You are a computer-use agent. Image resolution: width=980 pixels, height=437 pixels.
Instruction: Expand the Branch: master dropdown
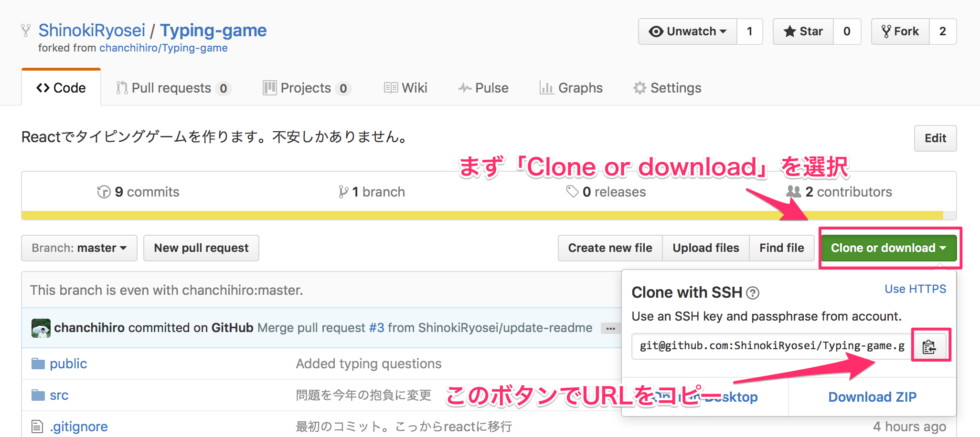[79, 248]
